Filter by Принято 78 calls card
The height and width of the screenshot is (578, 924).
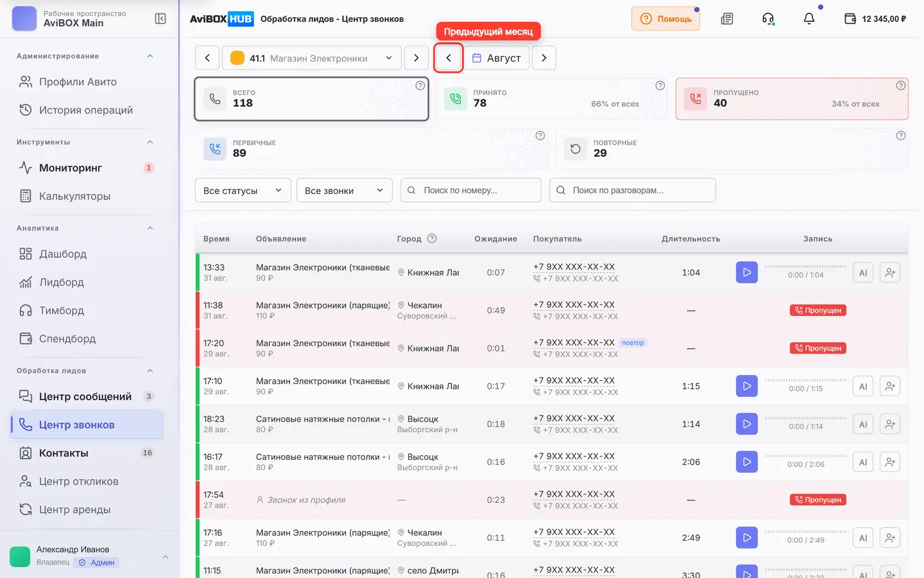coord(552,99)
